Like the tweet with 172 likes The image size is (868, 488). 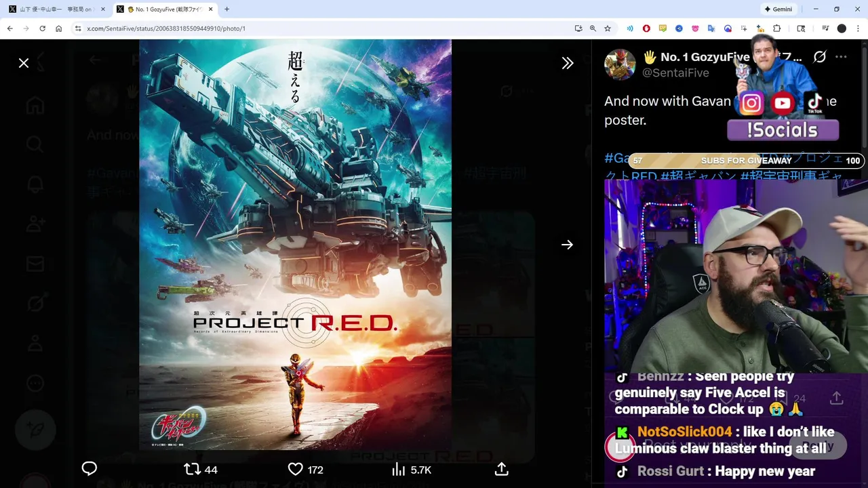(x=305, y=470)
